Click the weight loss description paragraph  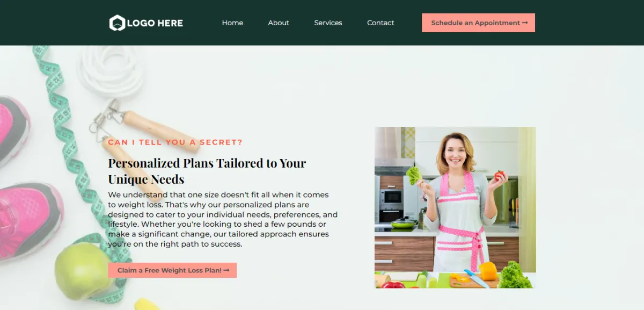click(x=223, y=219)
